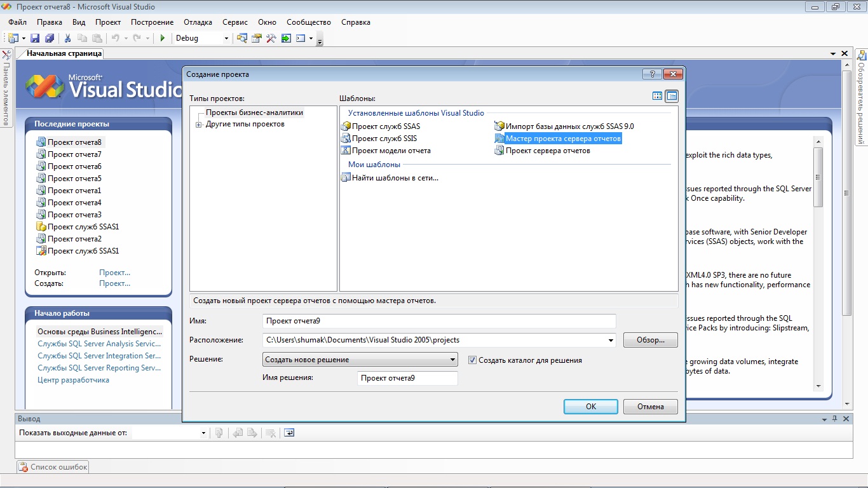Open the Решение combo box
The image size is (868, 488).
pos(360,360)
